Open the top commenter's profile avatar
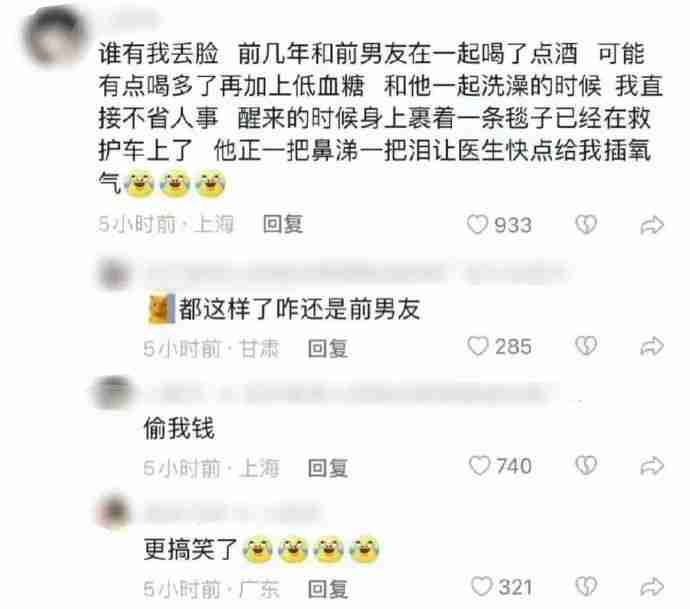690x609 pixels. tap(55, 37)
